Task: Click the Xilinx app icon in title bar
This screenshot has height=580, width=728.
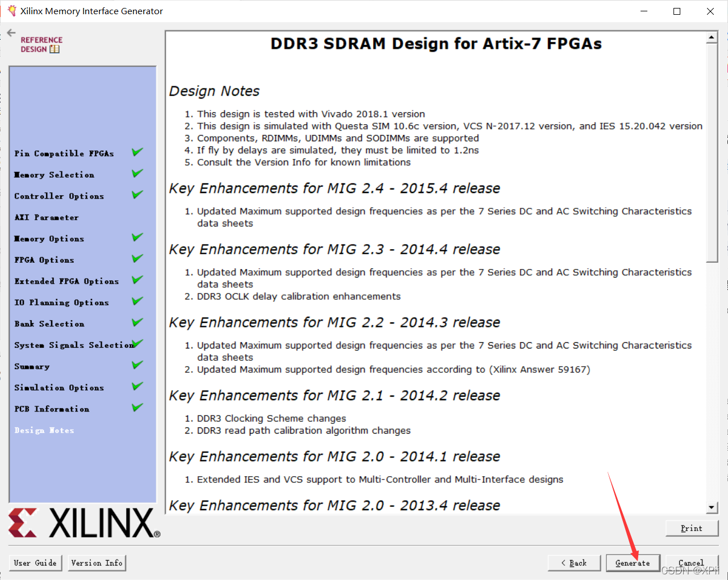Action: pos(11,11)
